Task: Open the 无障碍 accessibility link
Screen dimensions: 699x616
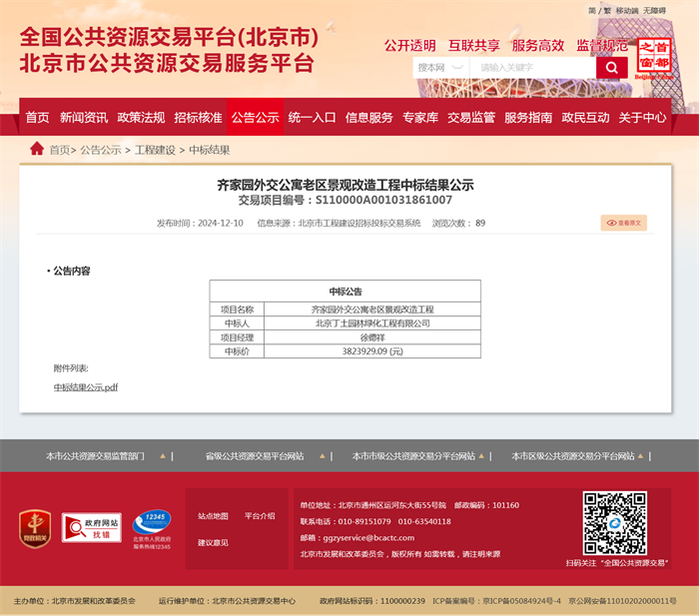Action: (654, 10)
